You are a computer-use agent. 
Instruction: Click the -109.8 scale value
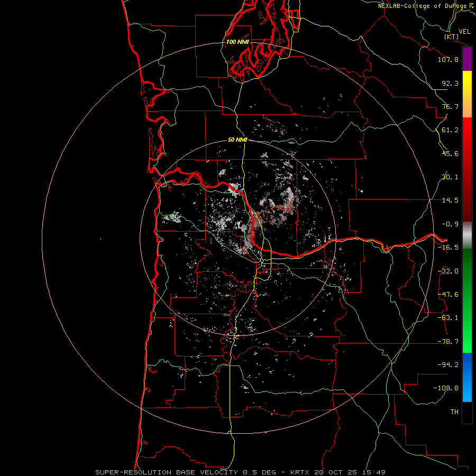[x=446, y=388]
